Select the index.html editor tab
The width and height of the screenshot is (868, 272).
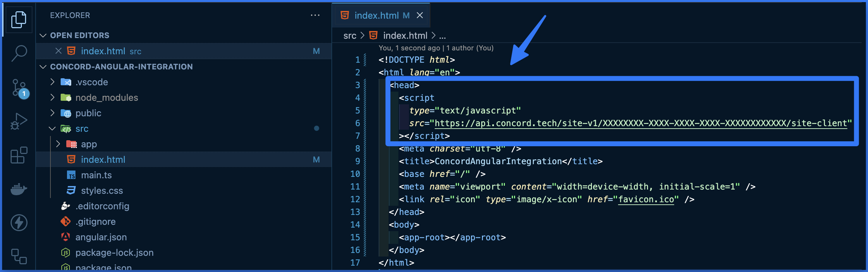pos(381,15)
